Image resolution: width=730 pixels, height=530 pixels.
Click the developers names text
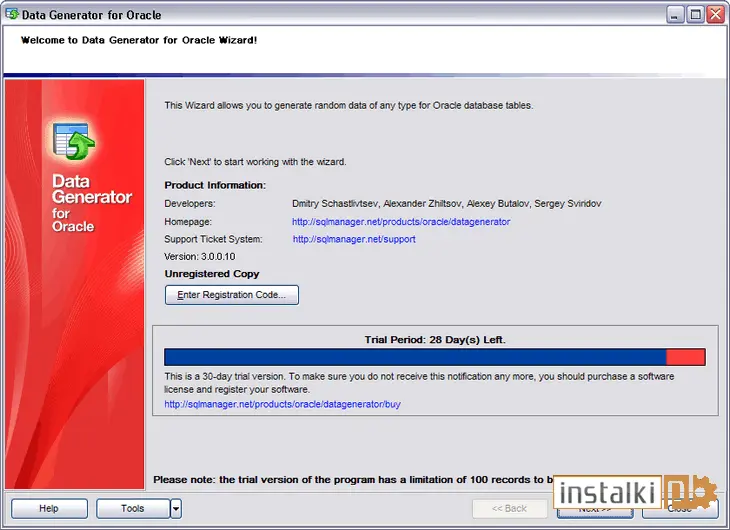pyautogui.click(x=446, y=204)
